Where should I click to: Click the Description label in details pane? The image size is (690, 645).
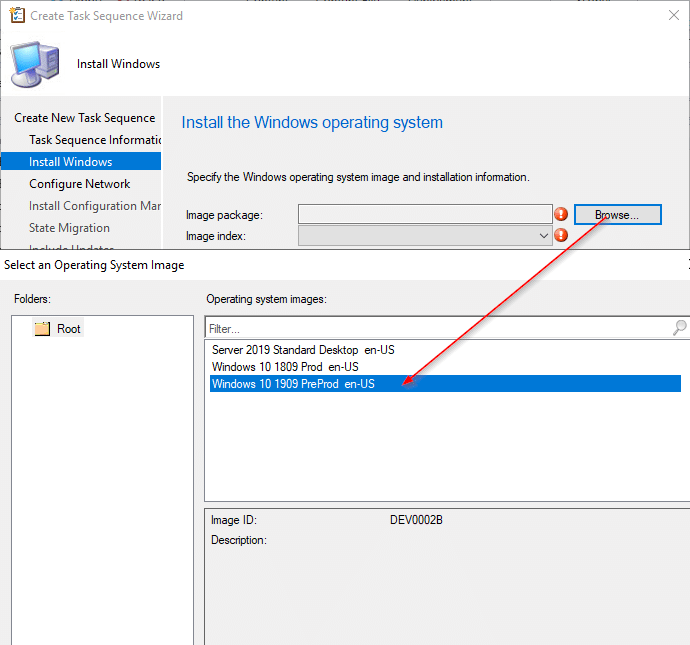239,540
